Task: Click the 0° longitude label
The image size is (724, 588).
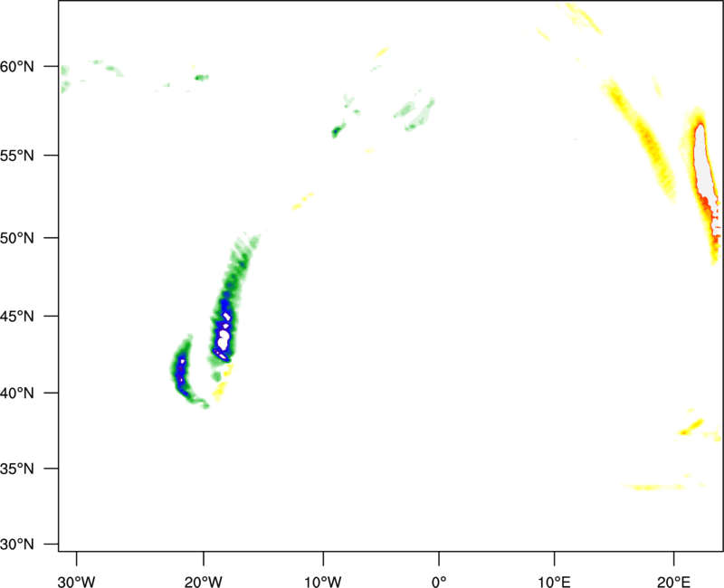Action: point(439,582)
